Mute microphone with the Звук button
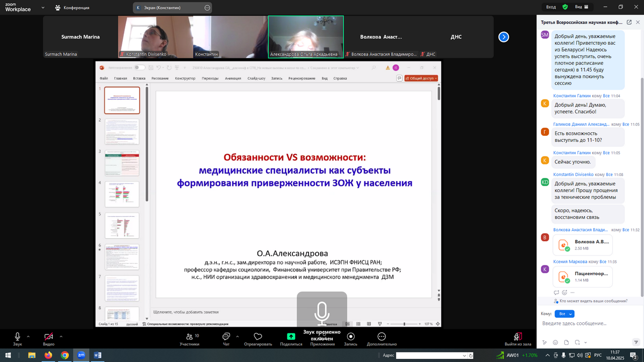Screen dimensions: 644x362 (18, 339)
